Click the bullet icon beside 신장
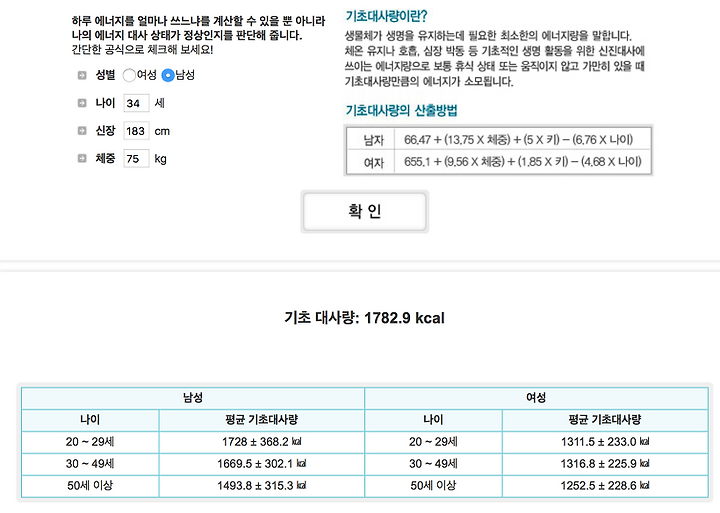The height and width of the screenshot is (513, 720). click(82, 131)
